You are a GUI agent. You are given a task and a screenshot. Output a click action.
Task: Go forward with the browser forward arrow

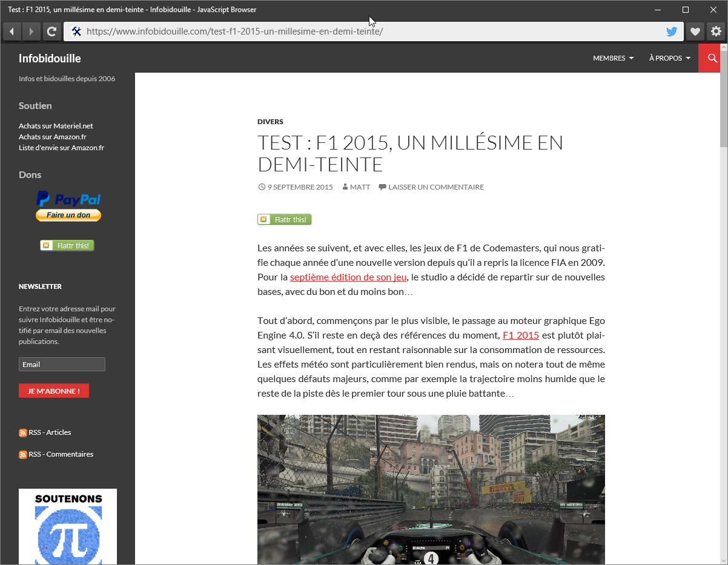[31, 31]
